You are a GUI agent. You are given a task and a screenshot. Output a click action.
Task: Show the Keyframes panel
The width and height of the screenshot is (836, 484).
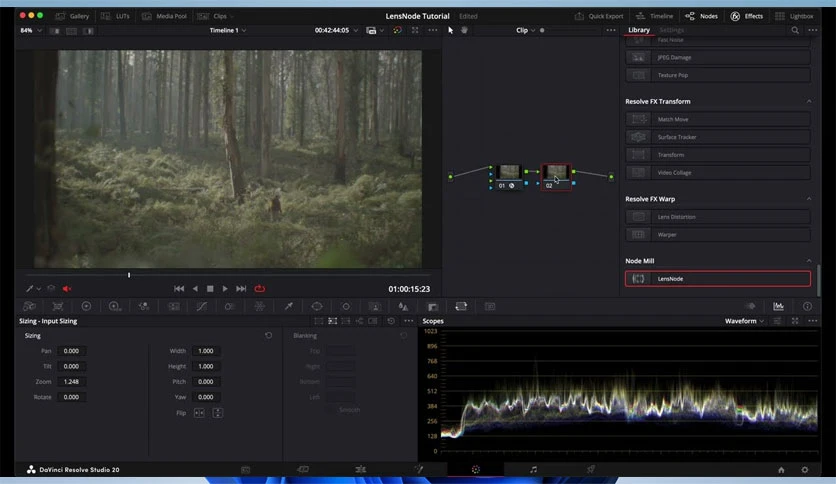(x=750, y=306)
